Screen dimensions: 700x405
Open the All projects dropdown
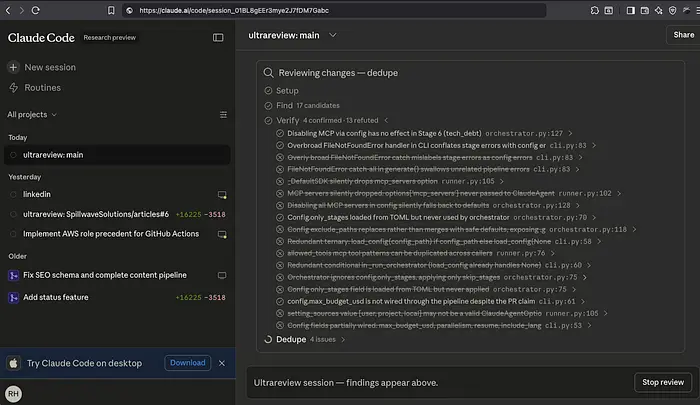[x=32, y=115]
